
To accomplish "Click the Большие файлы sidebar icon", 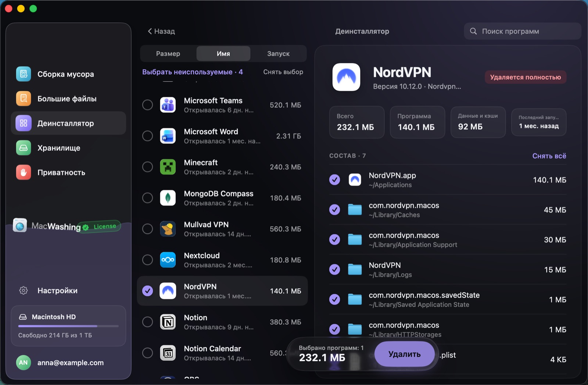I will click(24, 99).
